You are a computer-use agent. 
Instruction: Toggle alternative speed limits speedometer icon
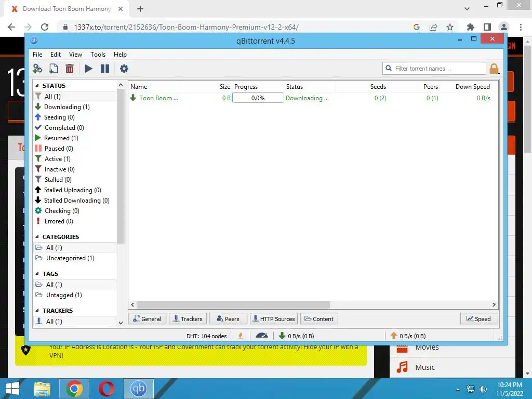point(262,336)
